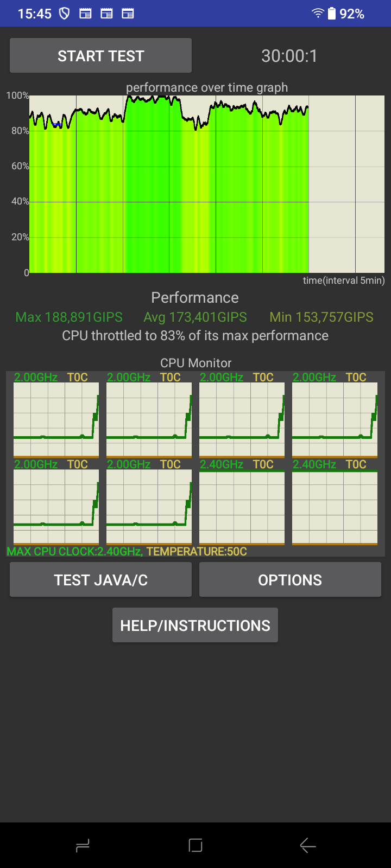Tap the Max 188,891GIPS value
391x868 pixels.
point(69,317)
